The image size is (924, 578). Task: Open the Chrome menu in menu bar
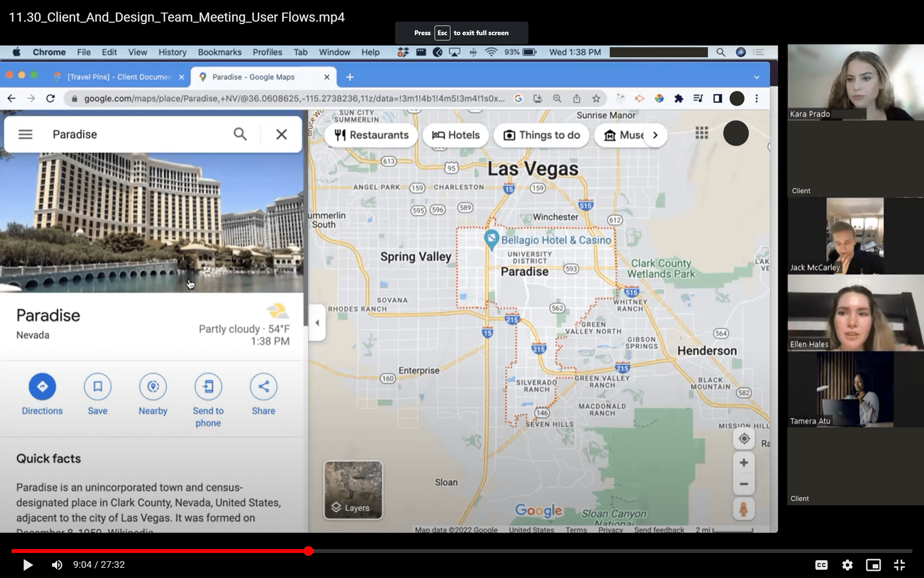click(49, 52)
